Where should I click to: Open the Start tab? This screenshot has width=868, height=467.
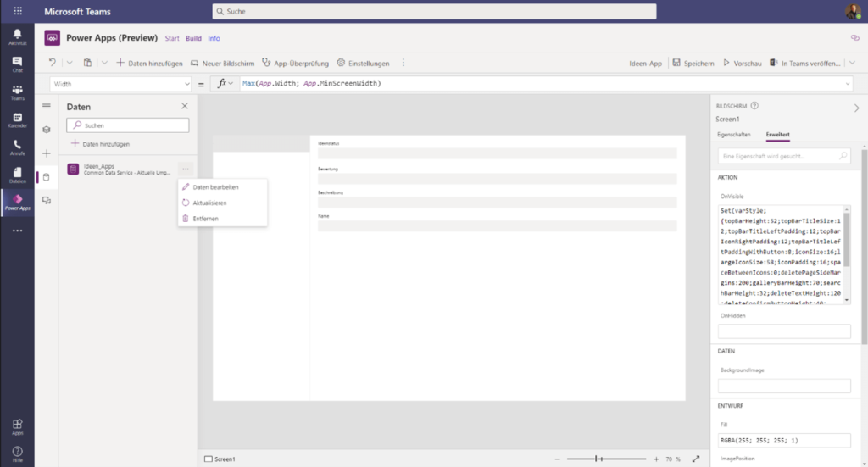(172, 38)
